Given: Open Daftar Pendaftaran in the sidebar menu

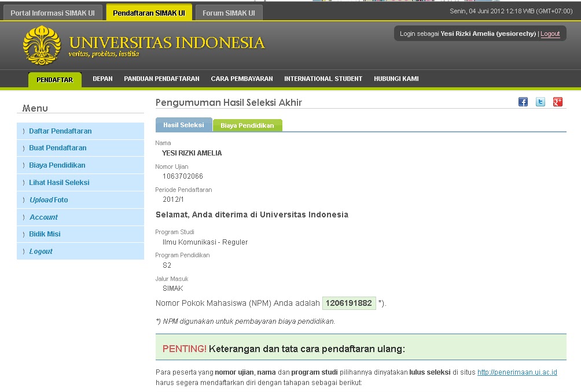Looking at the screenshot, I should coord(80,131).
